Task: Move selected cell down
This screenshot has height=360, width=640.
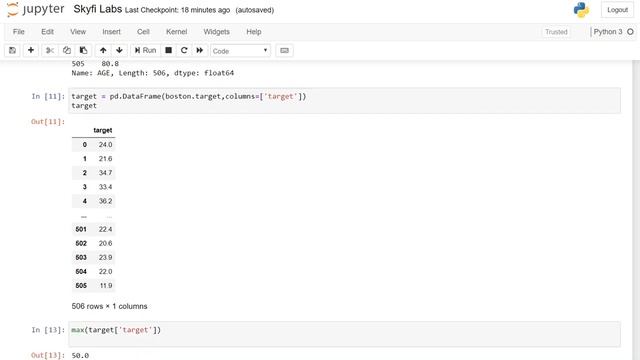Action: point(119,50)
